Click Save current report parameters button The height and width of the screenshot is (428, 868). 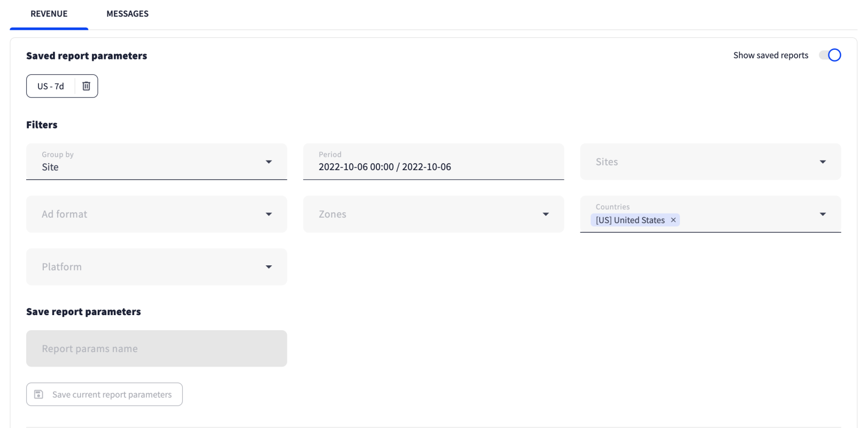104,394
